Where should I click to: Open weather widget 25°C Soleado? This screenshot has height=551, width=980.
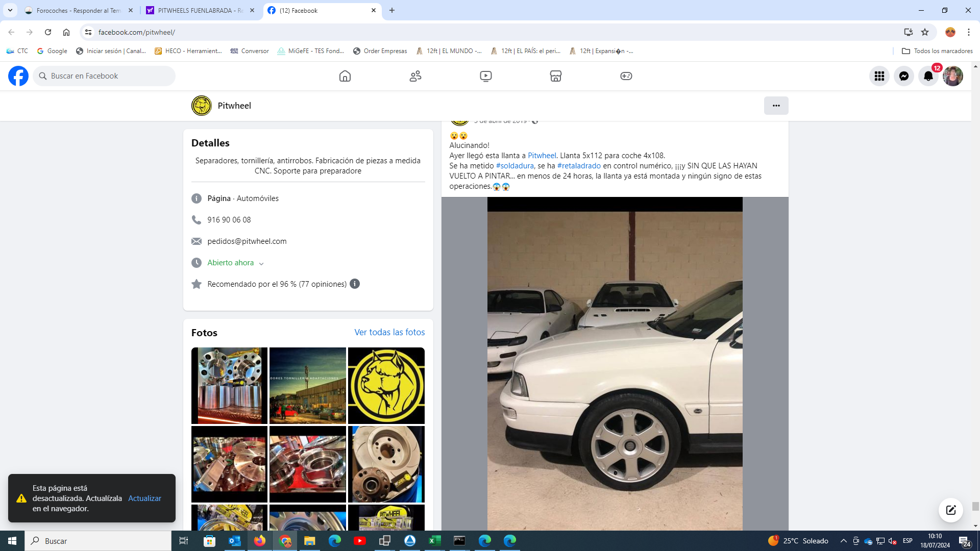pyautogui.click(x=798, y=541)
